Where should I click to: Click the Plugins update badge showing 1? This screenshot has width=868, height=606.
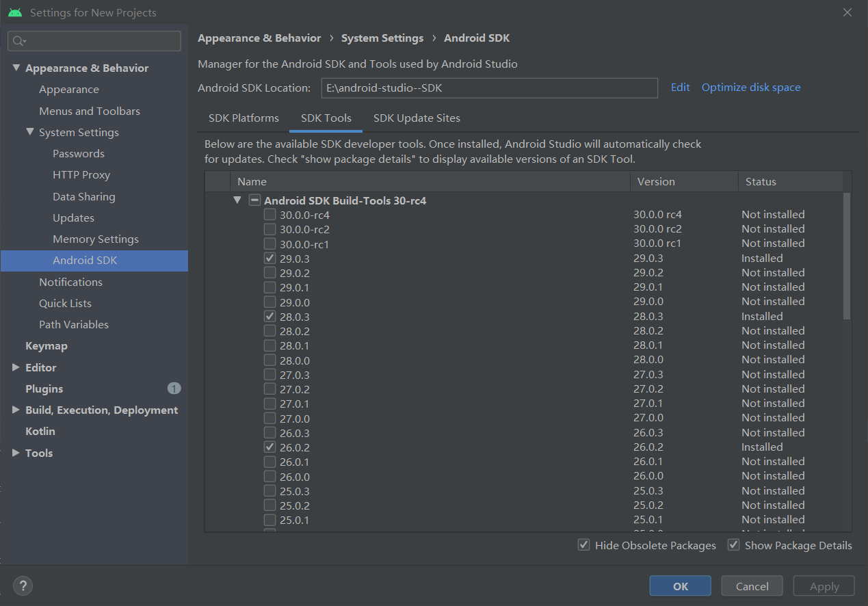(x=174, y=388)
